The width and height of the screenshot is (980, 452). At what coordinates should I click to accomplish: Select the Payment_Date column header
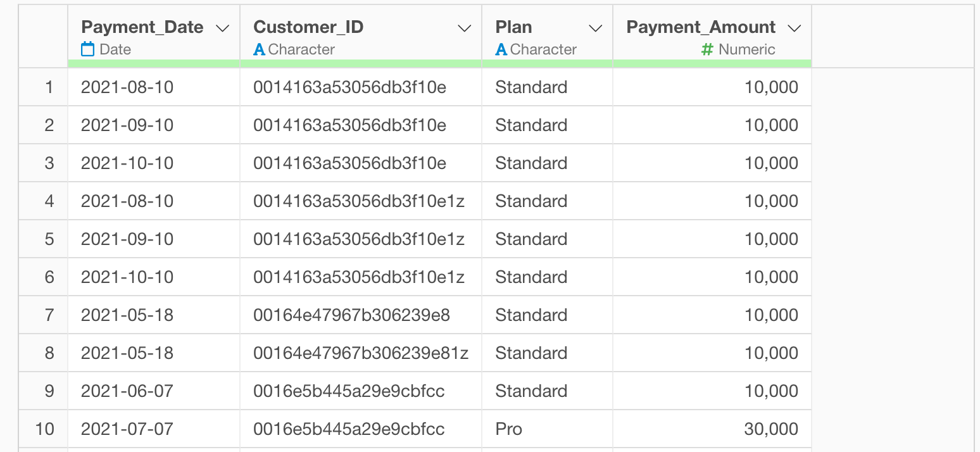[142, 27]
